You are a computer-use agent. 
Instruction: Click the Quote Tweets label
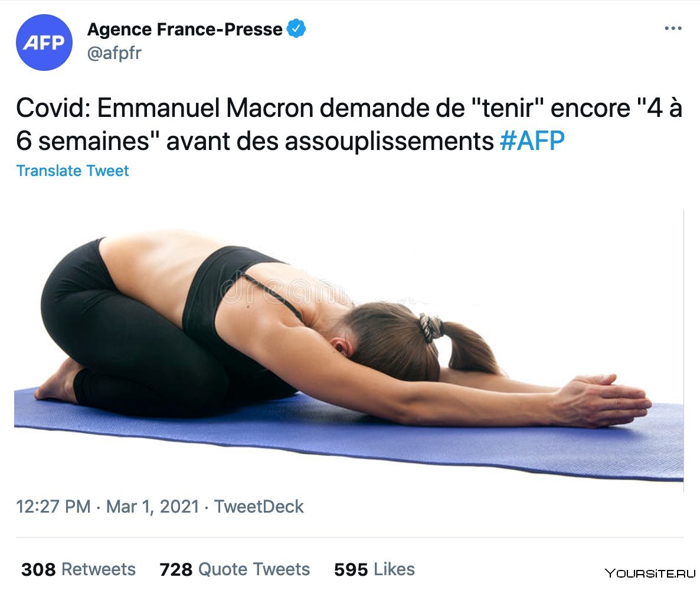254,569
